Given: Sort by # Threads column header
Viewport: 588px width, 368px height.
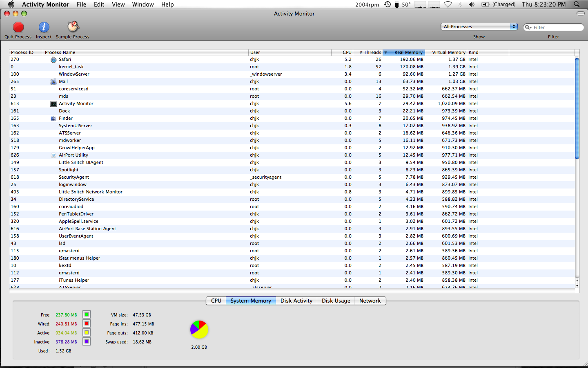Looking at the screenshot, I should tap(368, 52).
